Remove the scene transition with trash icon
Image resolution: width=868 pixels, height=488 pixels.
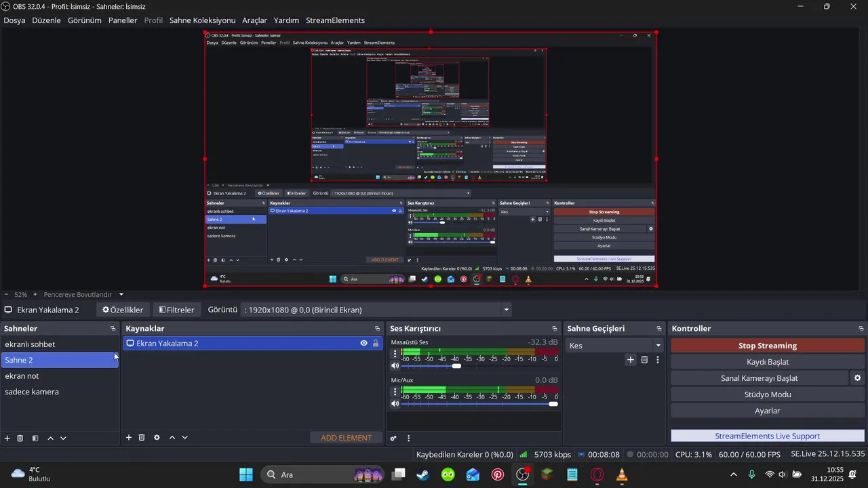[644, 360]
